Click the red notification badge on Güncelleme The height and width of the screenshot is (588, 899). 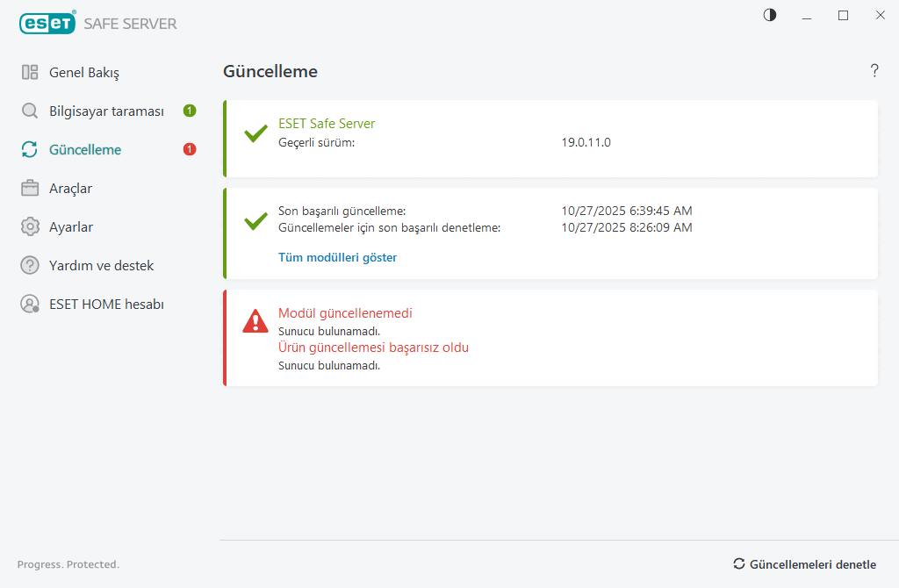(190, 149)
